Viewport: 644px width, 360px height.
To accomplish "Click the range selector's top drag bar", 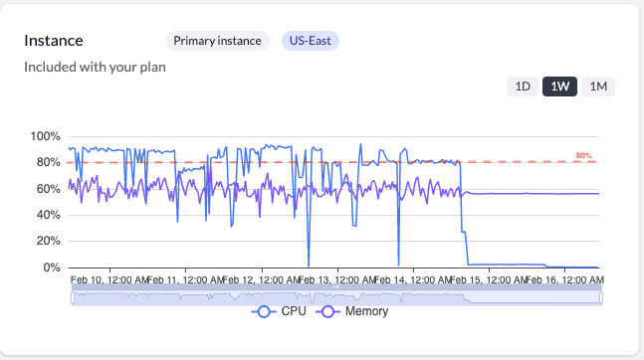I will pyautogui.click(x=336, y=287).
